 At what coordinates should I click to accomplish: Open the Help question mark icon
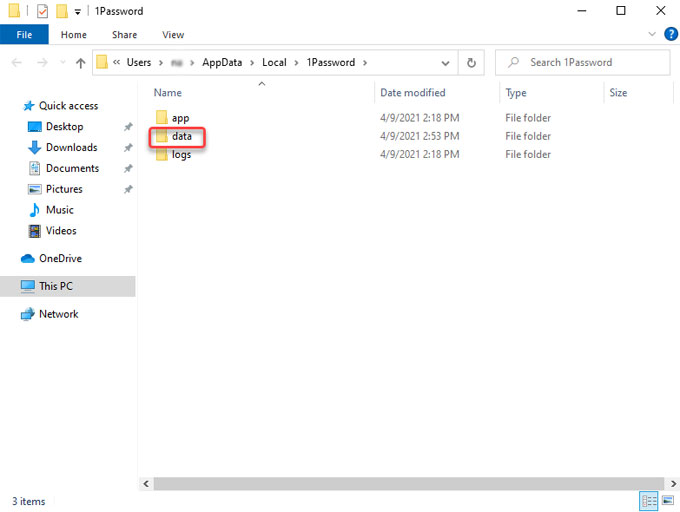coord(670,34)
